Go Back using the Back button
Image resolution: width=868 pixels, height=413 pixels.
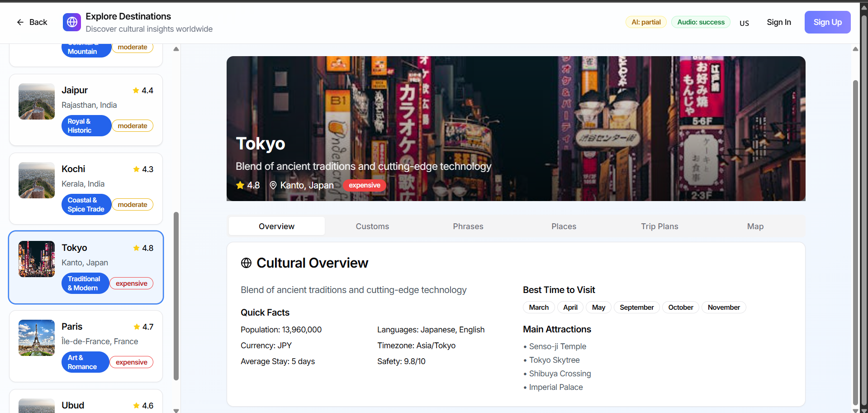point(32,22)
